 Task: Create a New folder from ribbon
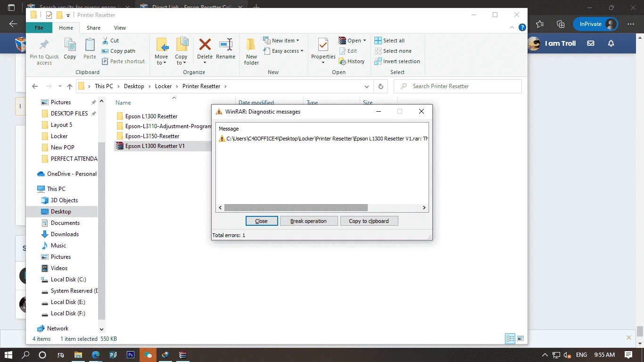pos(251,51)
